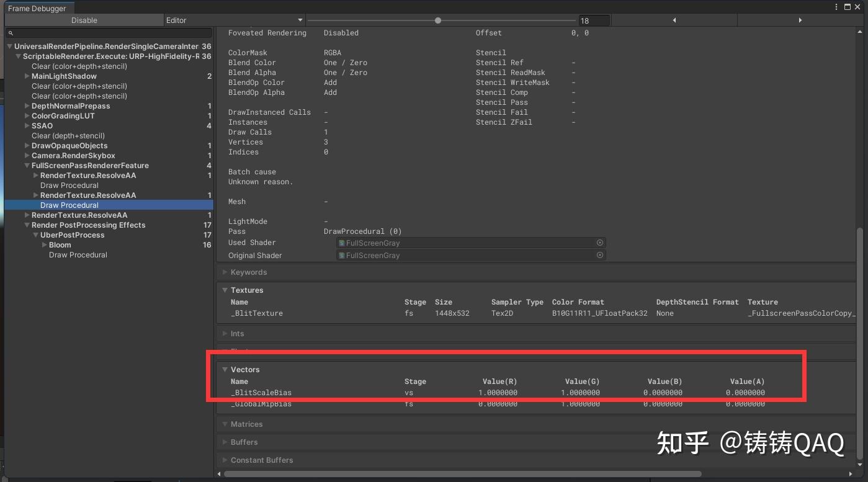The height and width of the screenshot is (482, 868).
Task: Collapse the Vectors section
Action: [x=225, y=370]
